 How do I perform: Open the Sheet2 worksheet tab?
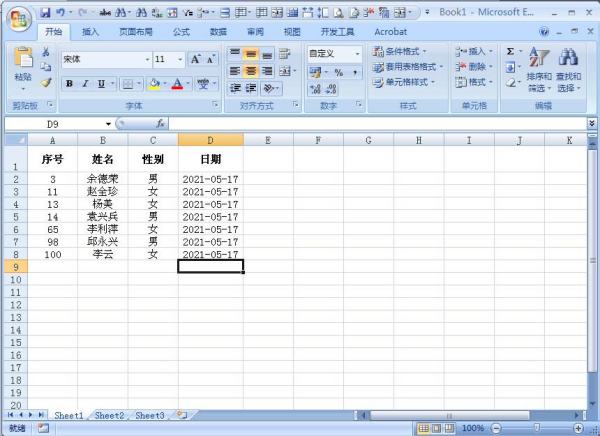tap(109, 415)
